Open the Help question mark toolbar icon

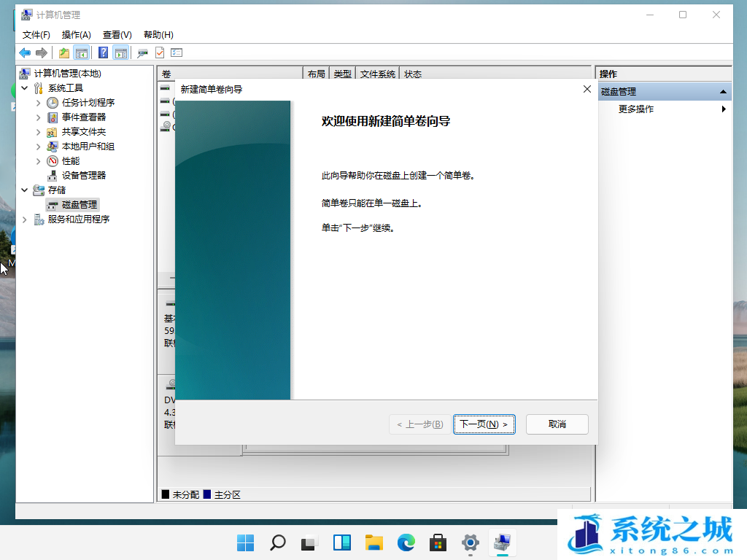(103, 52)
